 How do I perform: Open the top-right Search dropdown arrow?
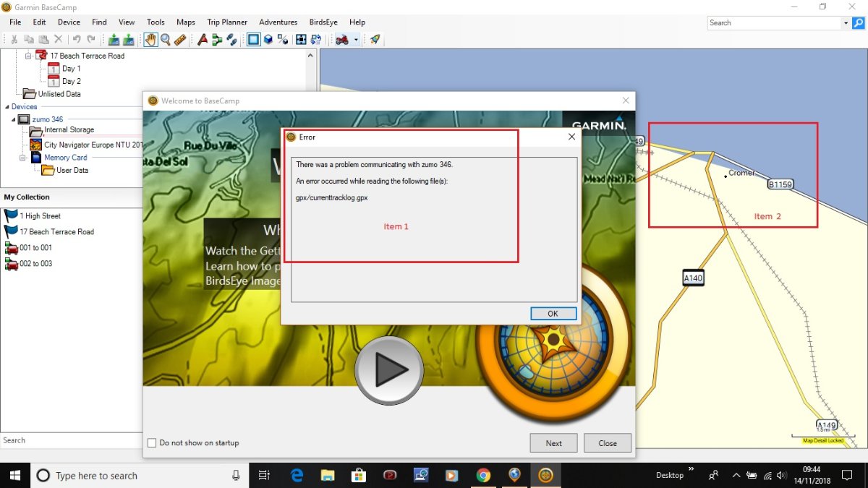coord(846,22)
